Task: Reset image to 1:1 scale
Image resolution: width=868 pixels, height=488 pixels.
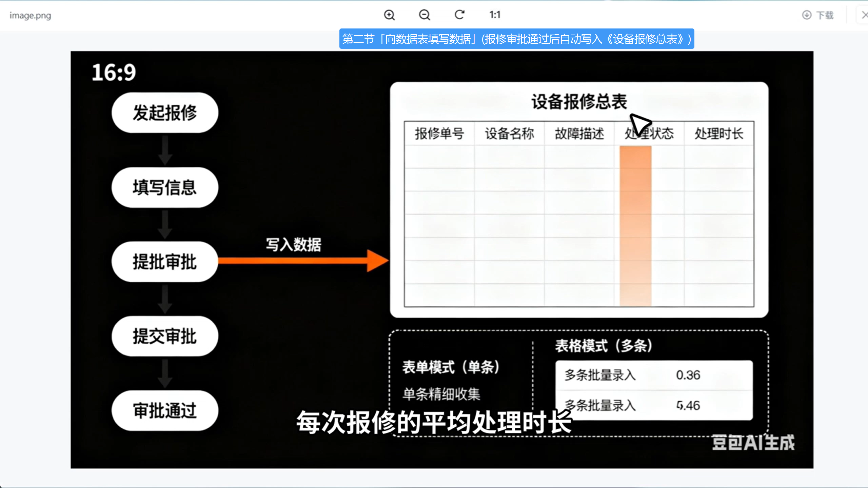Action: click(x=495, y=15)
